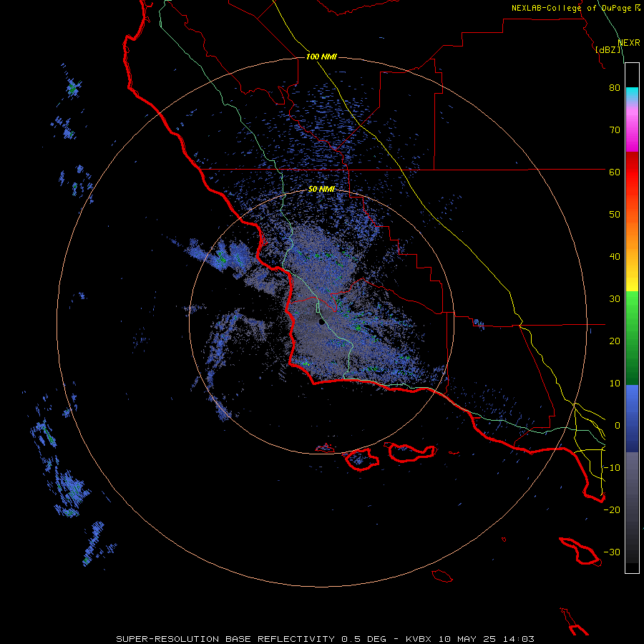
Task: Click the 100 NMI range ring label
Action: click(x=321, y=57)
